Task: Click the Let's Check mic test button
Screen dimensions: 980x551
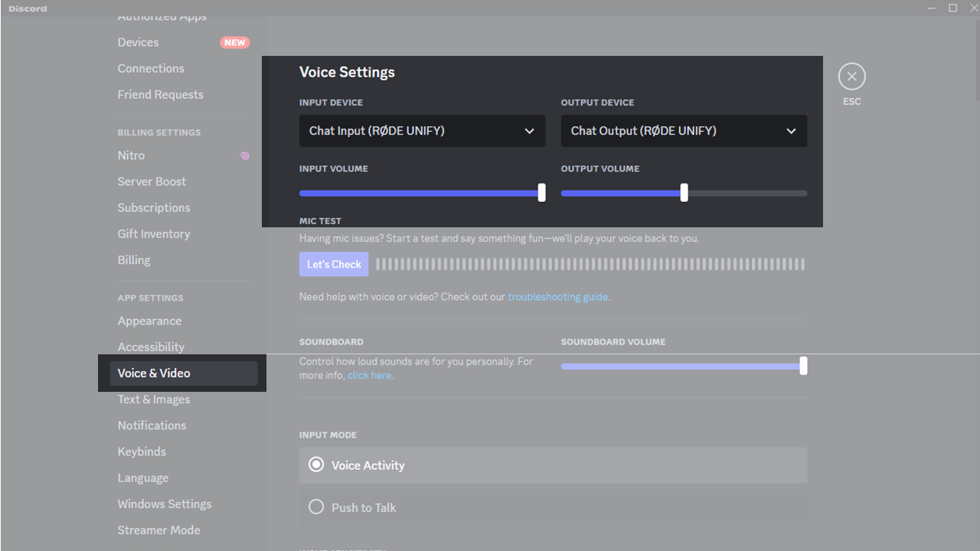Action: (x=334, y=264)
